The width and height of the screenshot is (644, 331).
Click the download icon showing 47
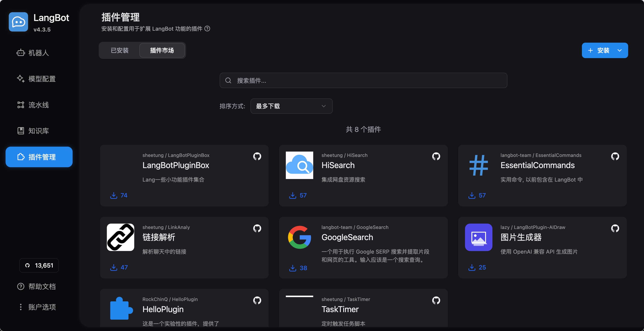pyautogui.click(x=114, y=267)
